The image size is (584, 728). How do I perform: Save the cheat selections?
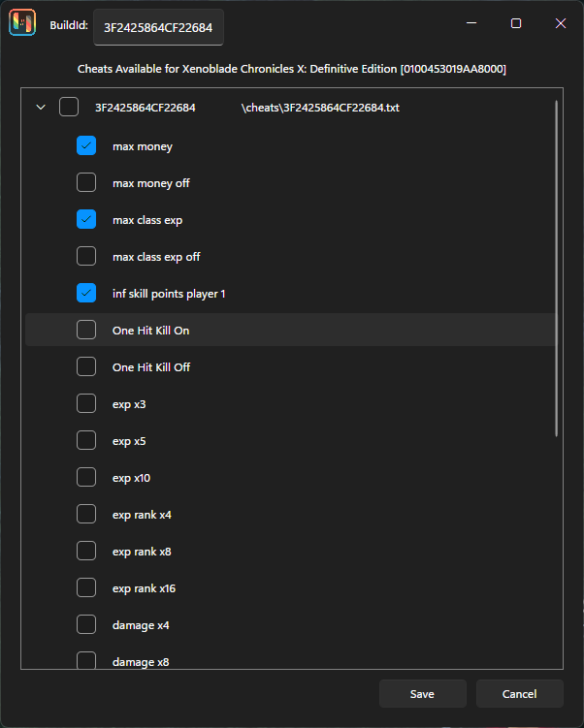(423, 694)
